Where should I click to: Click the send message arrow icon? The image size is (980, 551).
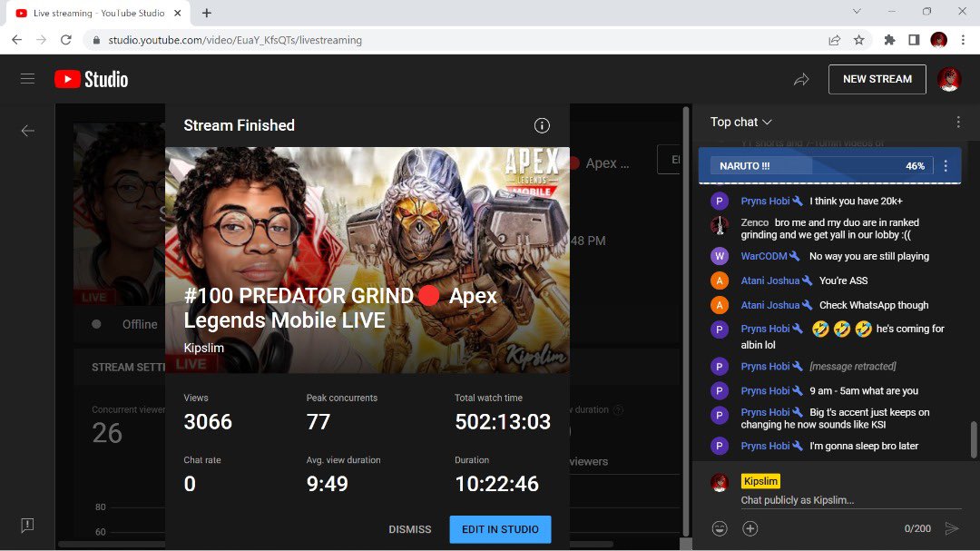(951, 528)
